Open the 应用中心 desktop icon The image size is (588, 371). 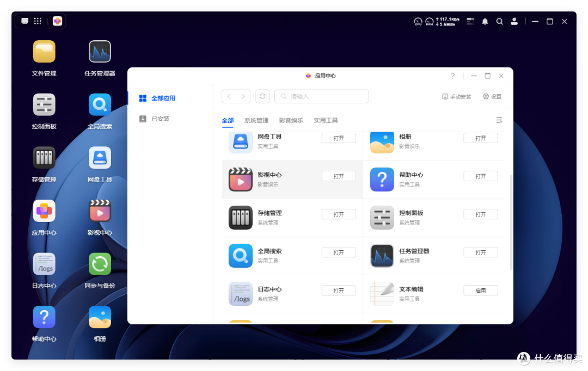tap(44, 211)
